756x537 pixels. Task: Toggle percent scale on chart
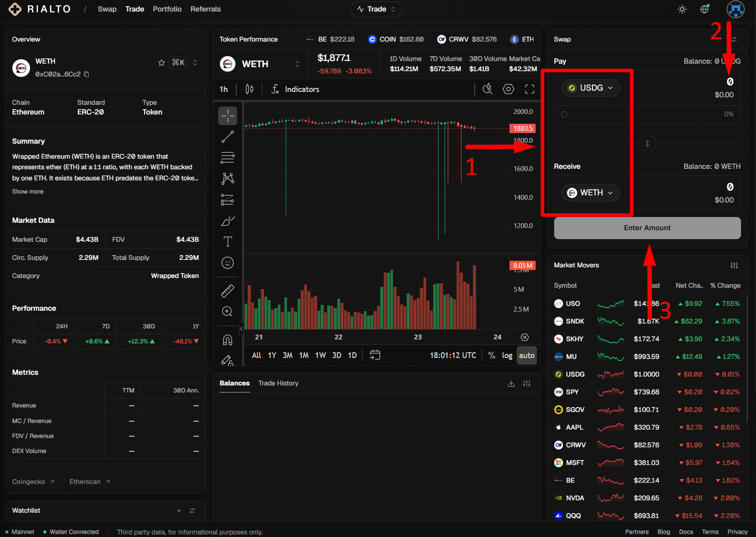[x=491, y=355]
